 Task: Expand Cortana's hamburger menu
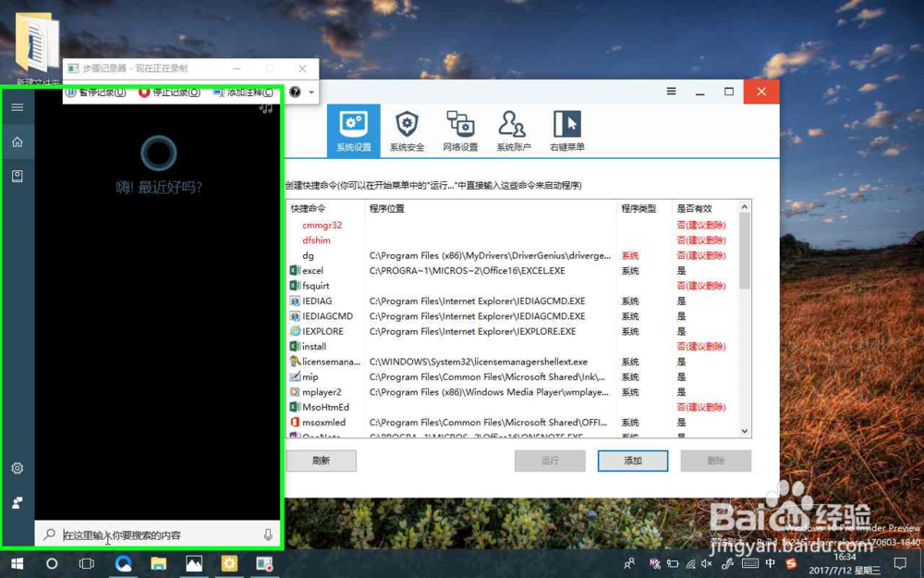pyautogui.click(x=17, y=105)
